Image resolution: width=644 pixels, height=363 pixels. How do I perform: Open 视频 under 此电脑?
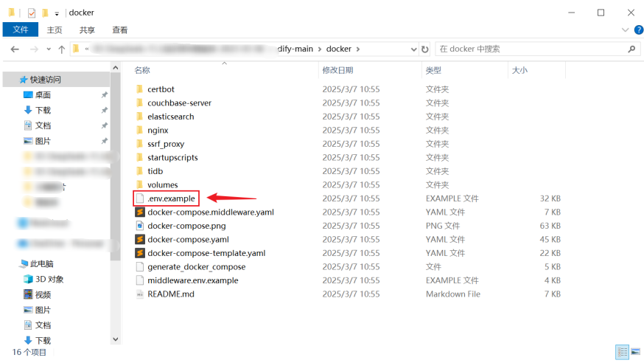(x=43, y=294)
